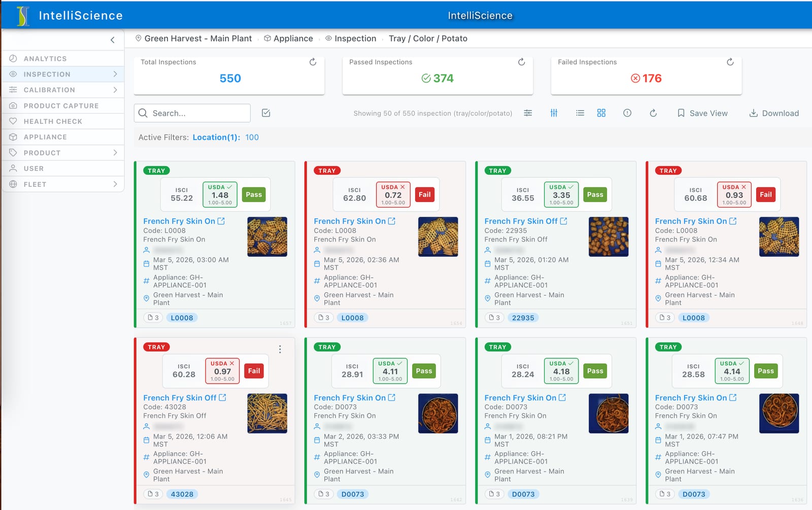The image size is (812, 510).
Task: Open the column adjustments icon
Action: click(x=554, y=113)
